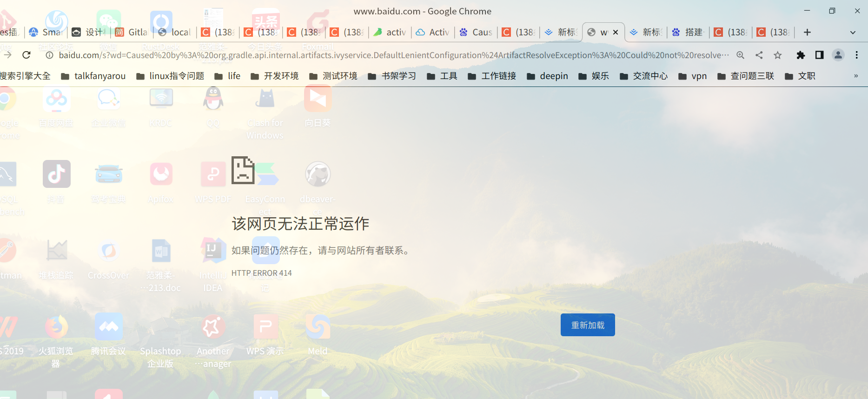
Task: Open the vpn bookmark folder
Action: (692, 76)
